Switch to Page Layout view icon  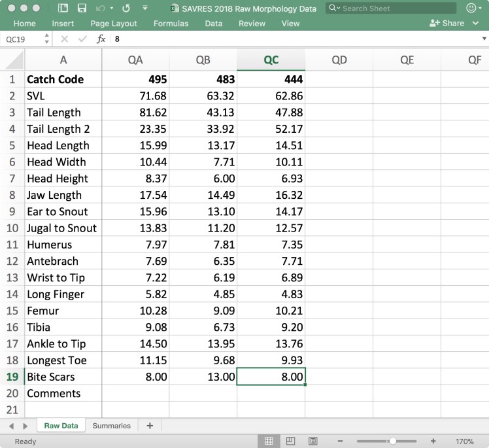click(290, 441)
